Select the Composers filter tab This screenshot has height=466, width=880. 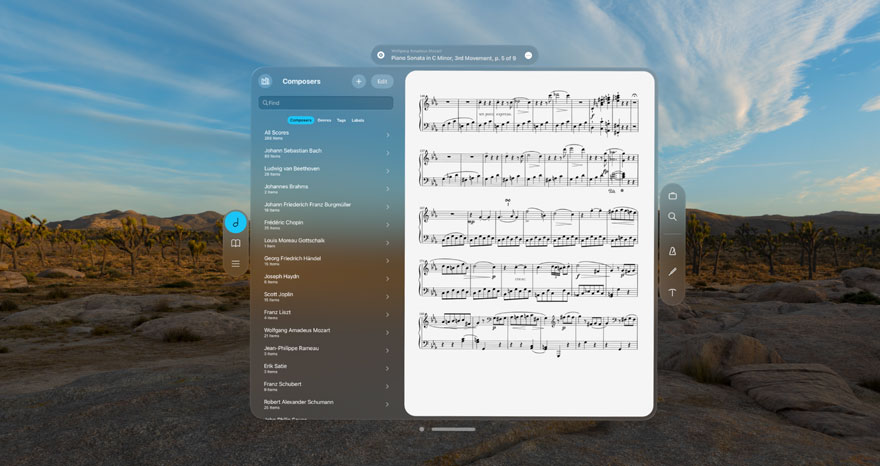[301, 120]
